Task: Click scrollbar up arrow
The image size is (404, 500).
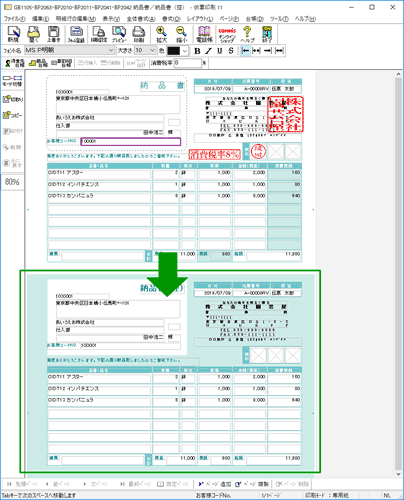Action: (398, 75)
